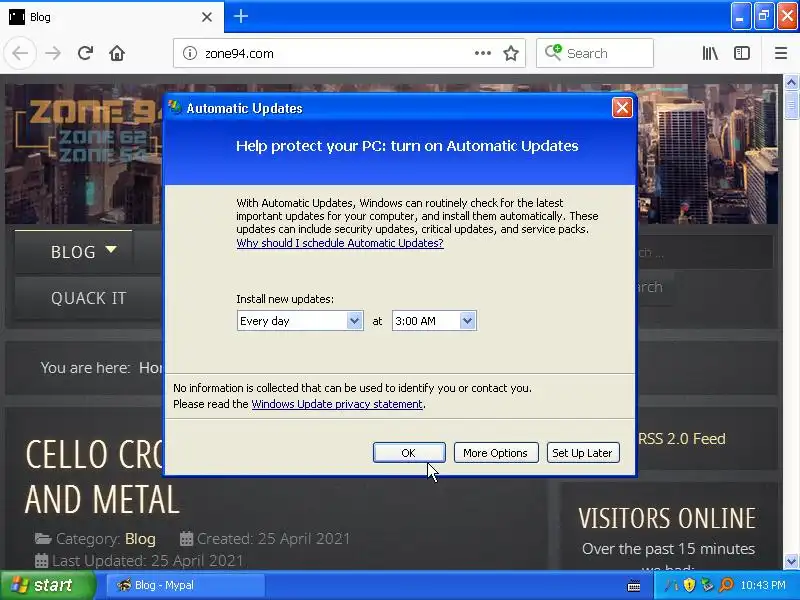Open a new browser tab

pos(241,16)
